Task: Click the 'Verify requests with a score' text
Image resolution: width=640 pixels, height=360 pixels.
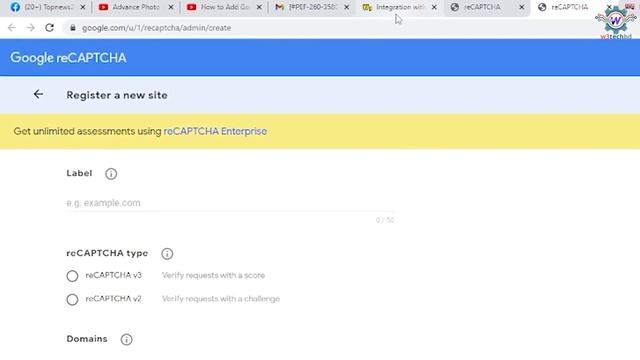Action: [213, 276]
